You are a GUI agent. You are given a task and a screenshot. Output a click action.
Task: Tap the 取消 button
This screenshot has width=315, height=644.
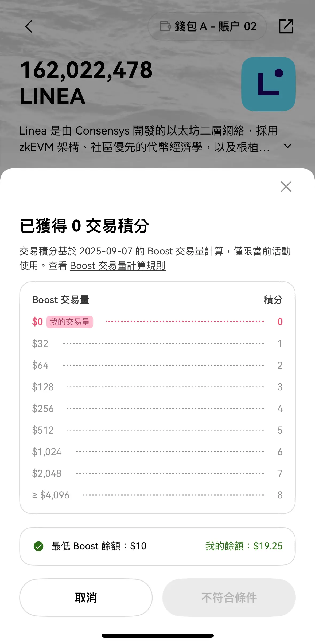pyautogui.click(x=86, y=598)
